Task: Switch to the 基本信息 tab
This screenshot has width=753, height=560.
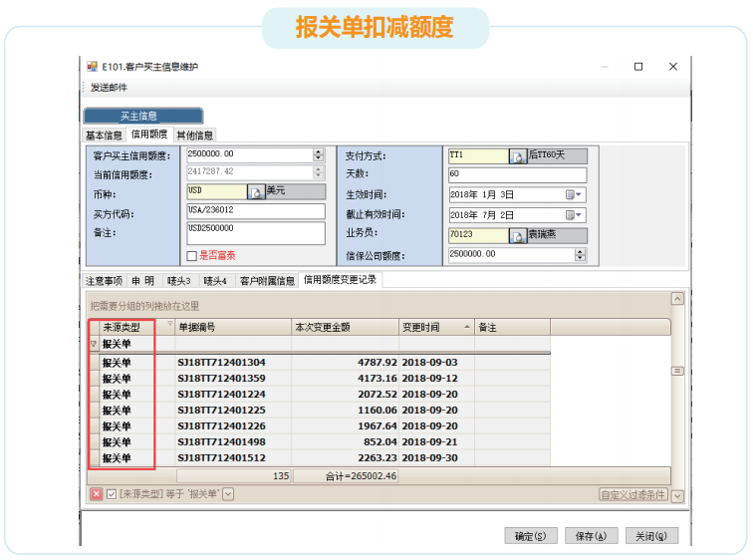Action: (x=104, y=136)
